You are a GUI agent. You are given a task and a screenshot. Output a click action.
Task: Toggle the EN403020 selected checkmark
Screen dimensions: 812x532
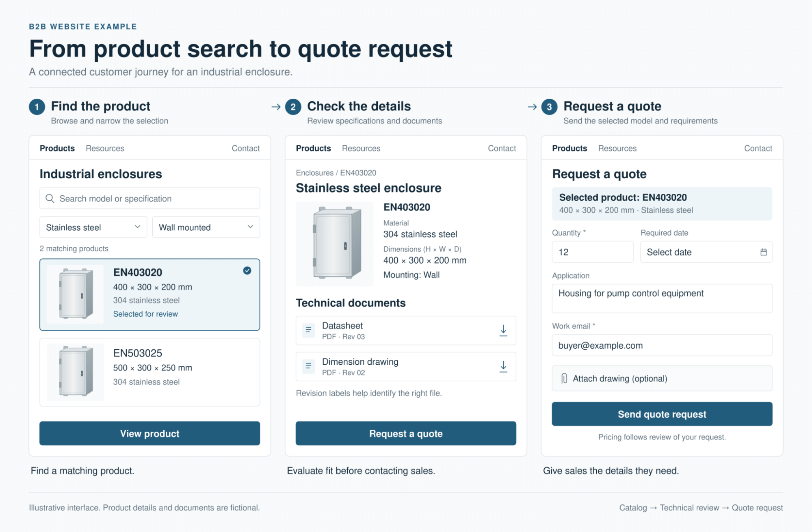click(x=247, y=270)
